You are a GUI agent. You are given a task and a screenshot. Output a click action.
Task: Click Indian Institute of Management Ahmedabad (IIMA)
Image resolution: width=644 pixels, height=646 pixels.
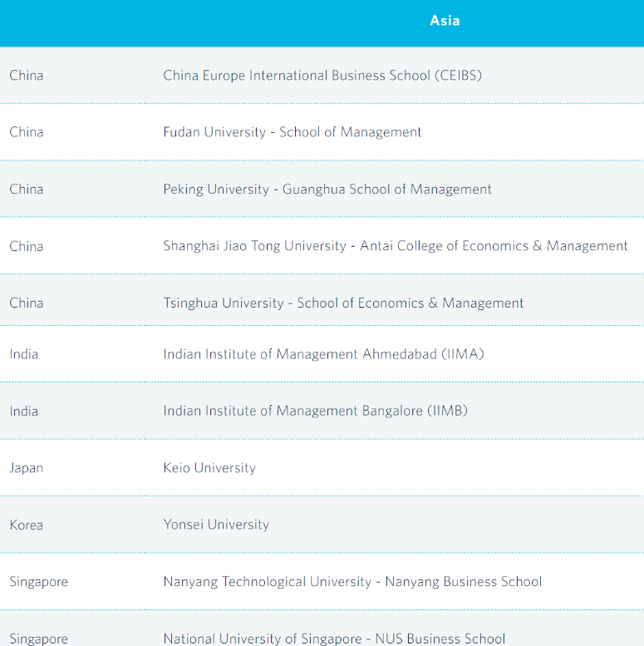(x=323, y=354)
